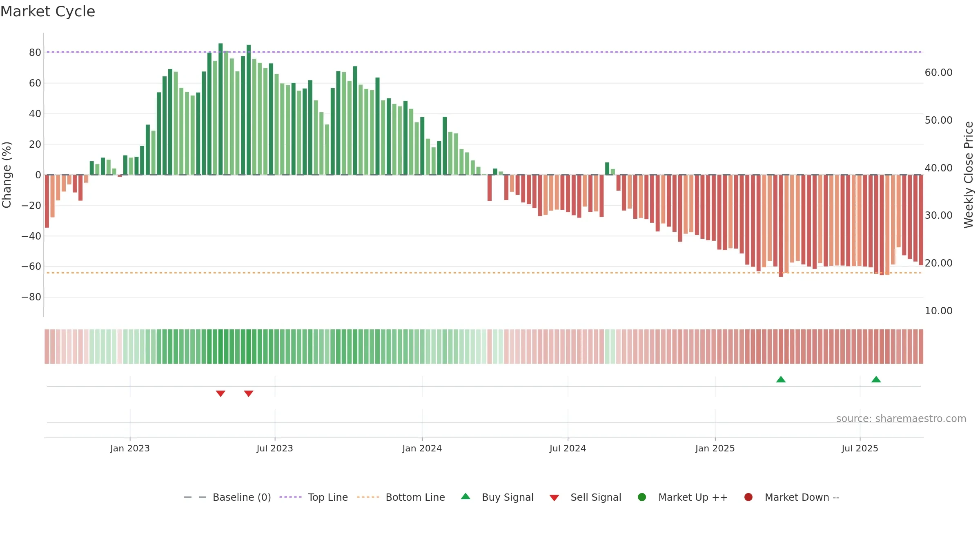This screenshot has width=980, height=551.
Task: Click the red Sell Signal triangle in legend
Action: click(x=554, y=498)
